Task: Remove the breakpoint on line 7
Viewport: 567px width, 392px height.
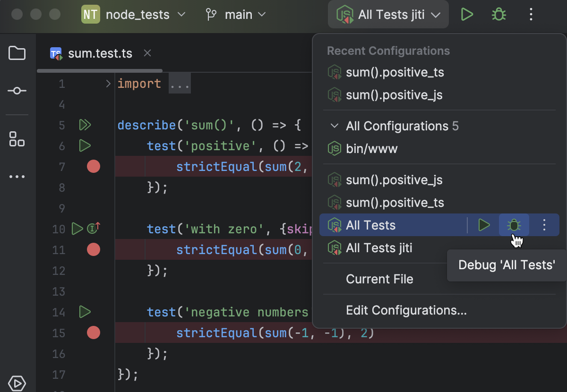Action: point(94,166)
